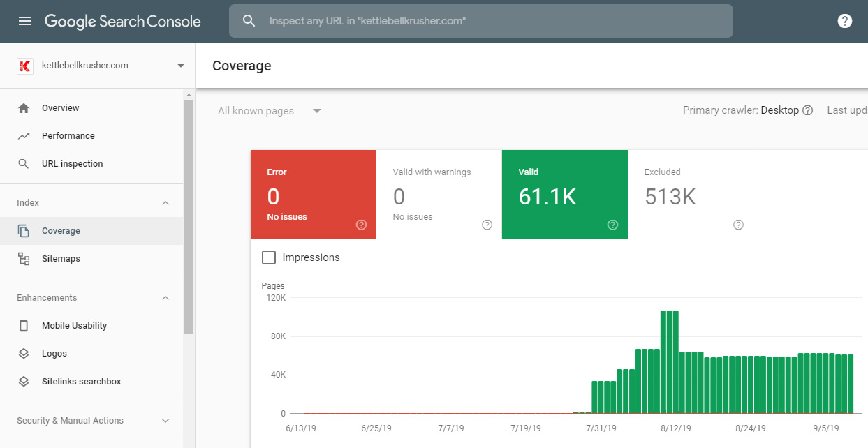Image resolution: width=868 pixels, height=448 pixels.
Task: Select URL inspection in sidebar
Action: pos(91,164)
